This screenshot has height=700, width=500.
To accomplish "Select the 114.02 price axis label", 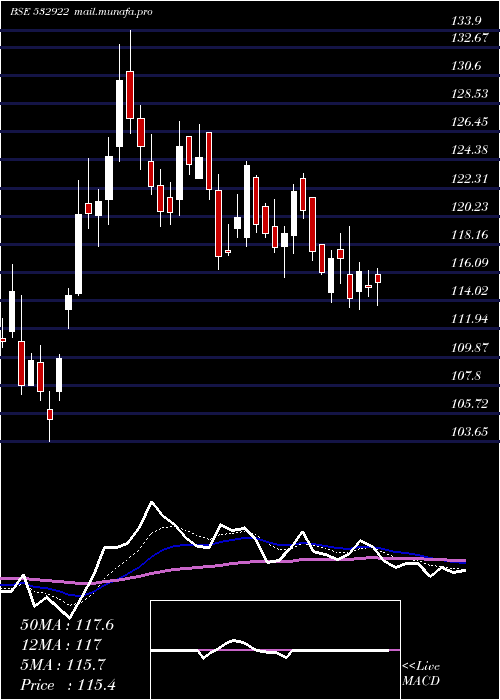I will [470, 292].
